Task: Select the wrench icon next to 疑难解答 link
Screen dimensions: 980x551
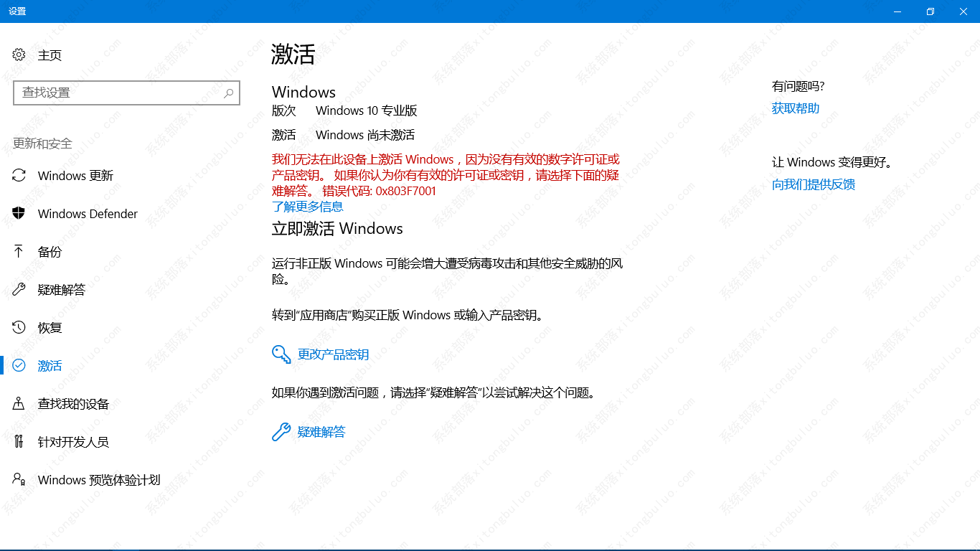Action: click(281, 431)
